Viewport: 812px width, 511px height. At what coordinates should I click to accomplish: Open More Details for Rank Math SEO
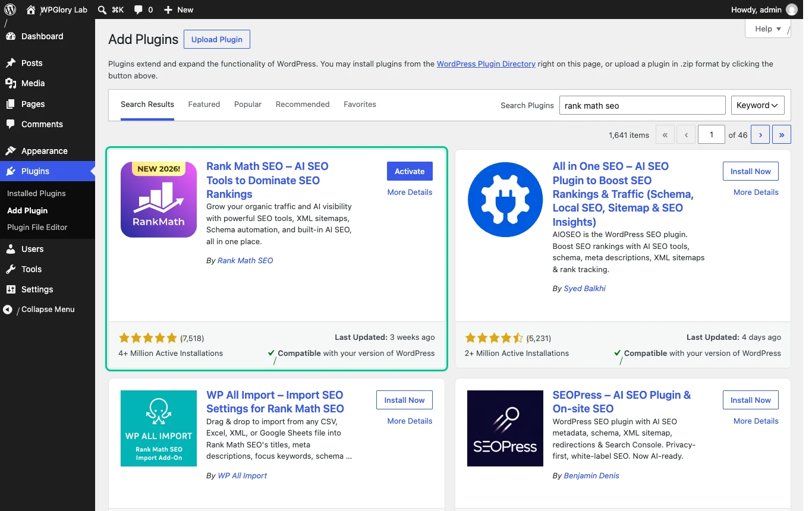click(x=410, y=192)
